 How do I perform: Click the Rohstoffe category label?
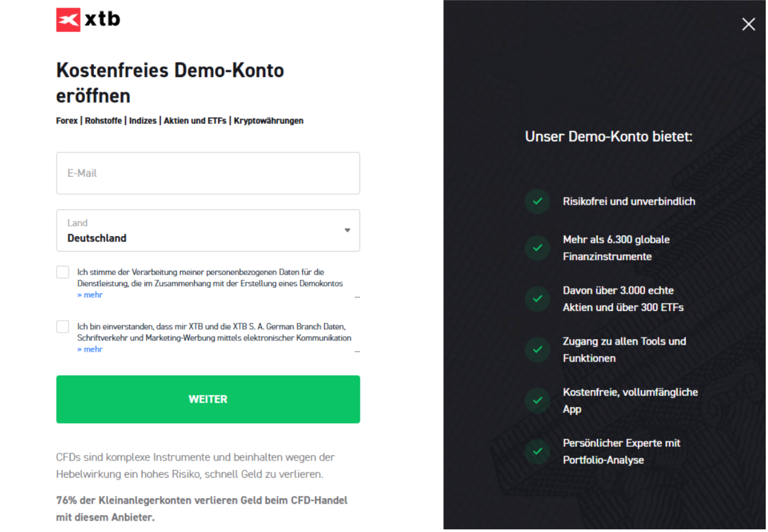[x=103, y=121]
